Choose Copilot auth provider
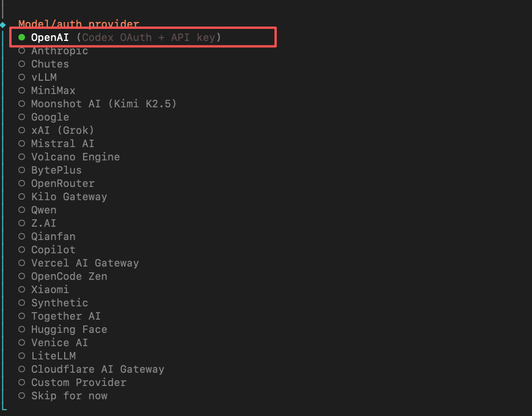532x416 pixels. coord(53,250)
